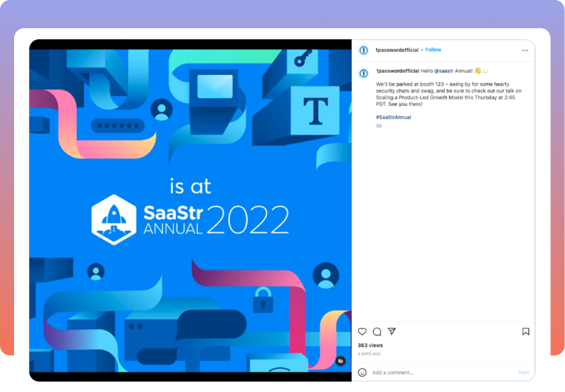The width and height of the screenshot is (565, 392).
Task: Open the emoji picker in the comment box
Action: [362, 373]
